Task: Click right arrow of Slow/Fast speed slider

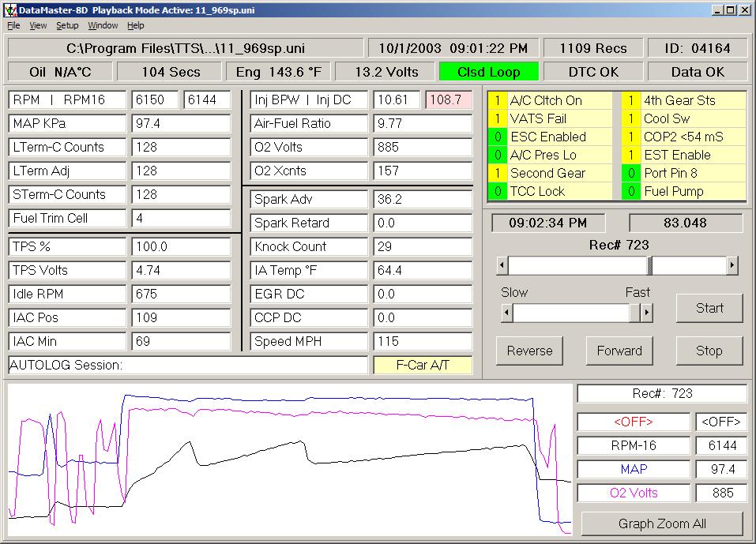Action: 646,313
